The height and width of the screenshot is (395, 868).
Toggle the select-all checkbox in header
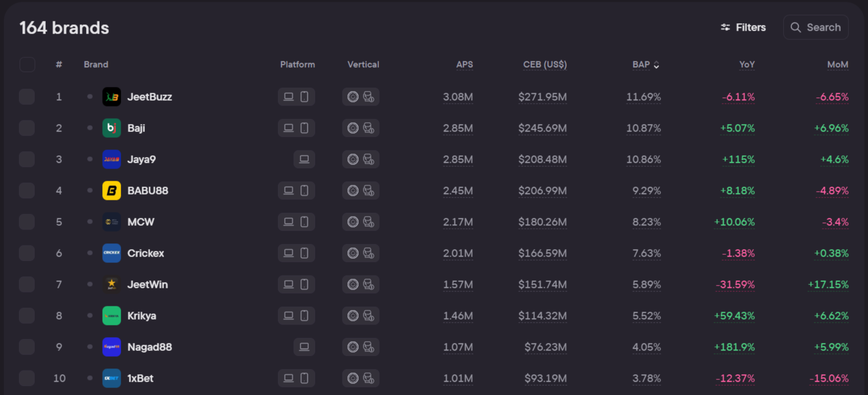tap(27, 64)
